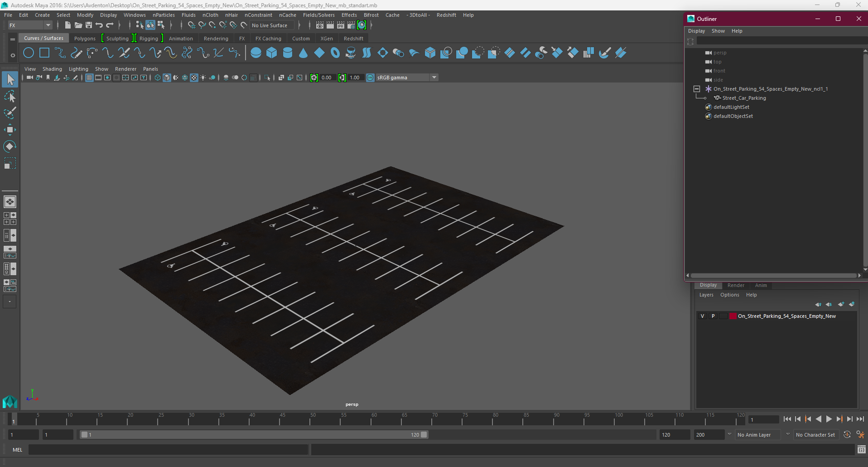The width and height of the screenshot is (868, 467).
Task: Click the New Scene icon
Action: click(x=68, y=25)
